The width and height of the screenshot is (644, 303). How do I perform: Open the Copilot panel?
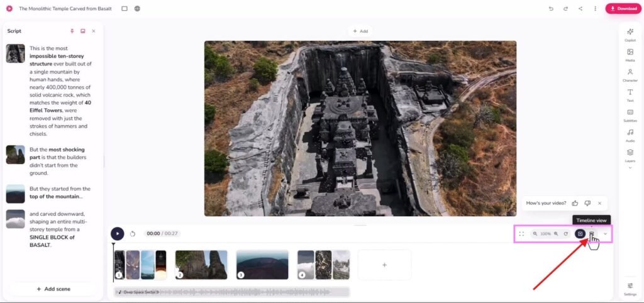pos(630,35)
